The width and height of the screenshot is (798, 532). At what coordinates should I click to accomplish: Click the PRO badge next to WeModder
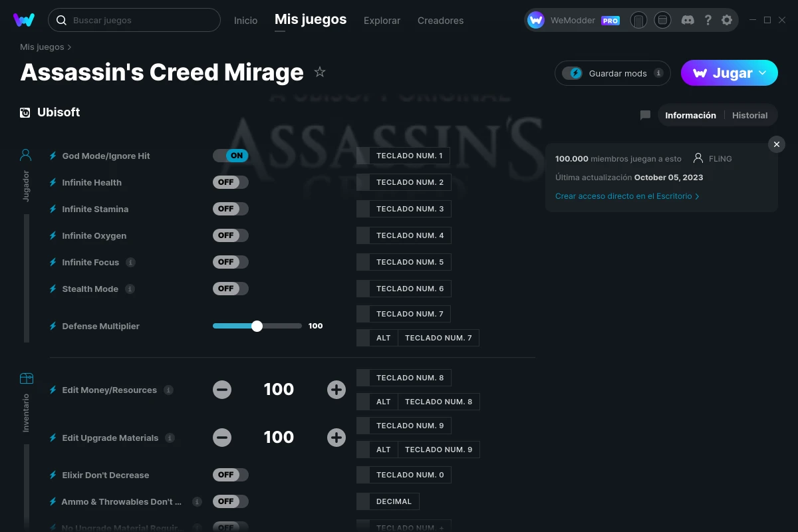[610, 21]
